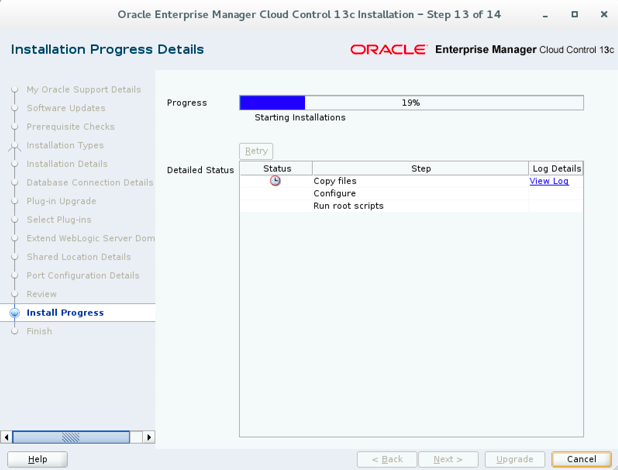Click the Starting Installations status text
This screenshot has width=618, height=470.
click(x=300, y=118)
